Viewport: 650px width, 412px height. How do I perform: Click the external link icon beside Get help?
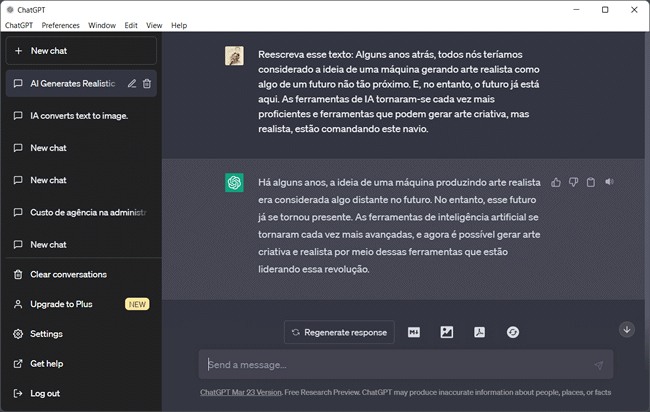18,364
